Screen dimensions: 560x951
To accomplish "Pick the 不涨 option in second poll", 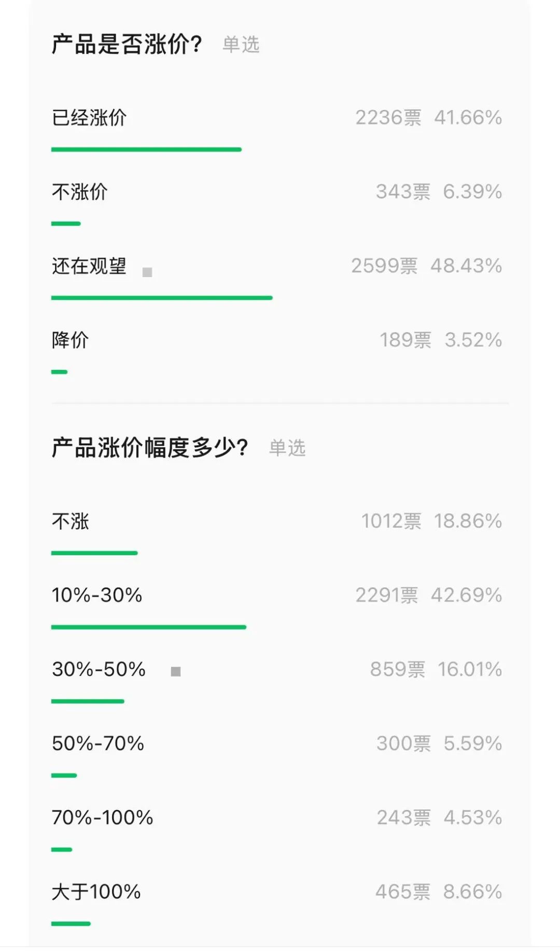I will [71, 521].
